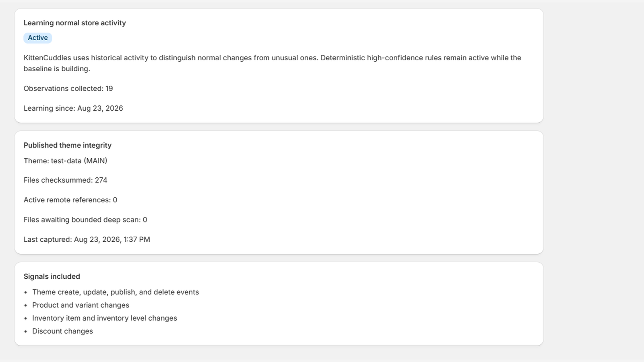Click the Theme: test-data (MAIN) line
644x362 pixels.
(x=65, y=161)
